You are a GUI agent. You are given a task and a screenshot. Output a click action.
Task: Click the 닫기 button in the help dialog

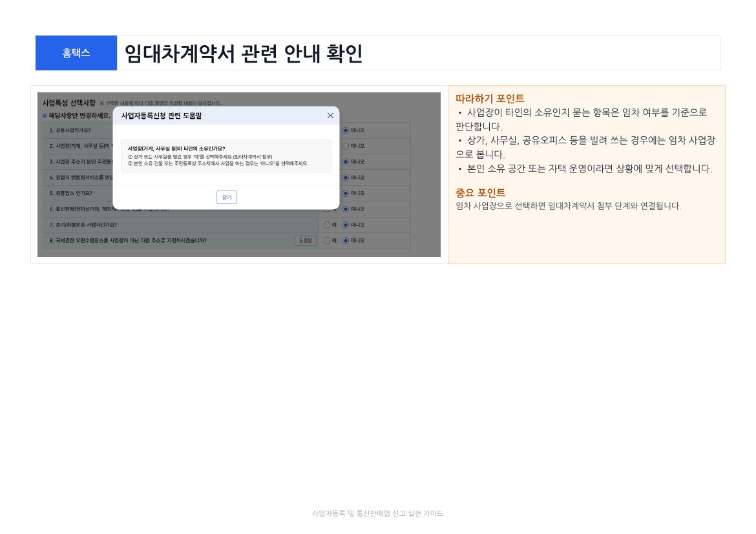pos(227,198)
